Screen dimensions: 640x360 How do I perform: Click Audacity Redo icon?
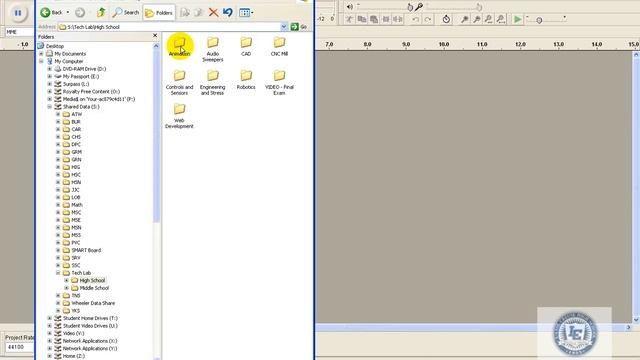(427, 19)
